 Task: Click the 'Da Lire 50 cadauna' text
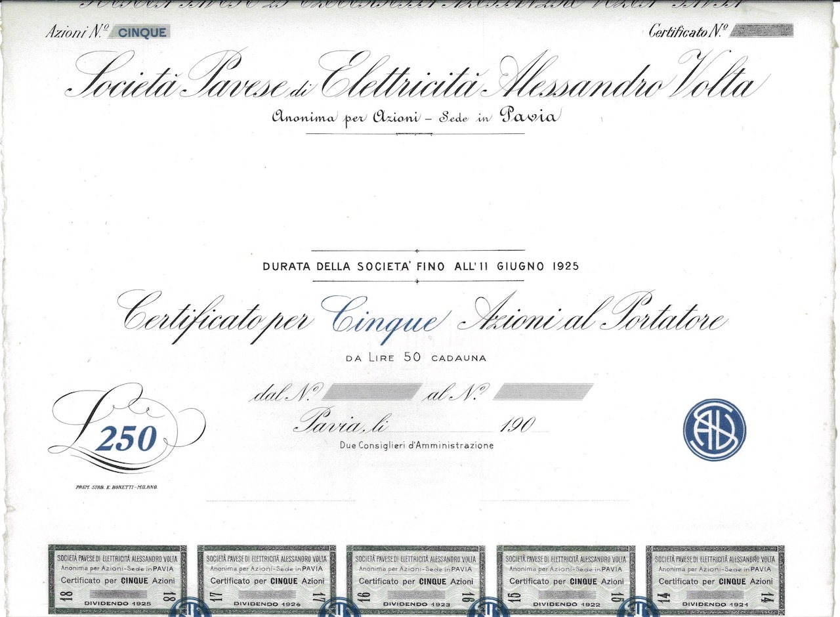[x=417, y=358]
